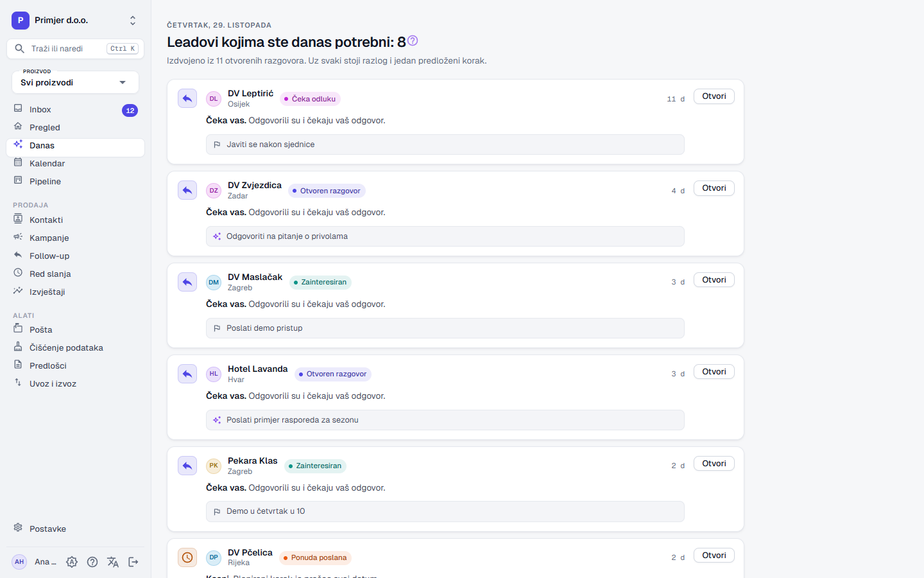Open Red slanja queue
This screenshot has height=578, width=924.
(76, 274)
